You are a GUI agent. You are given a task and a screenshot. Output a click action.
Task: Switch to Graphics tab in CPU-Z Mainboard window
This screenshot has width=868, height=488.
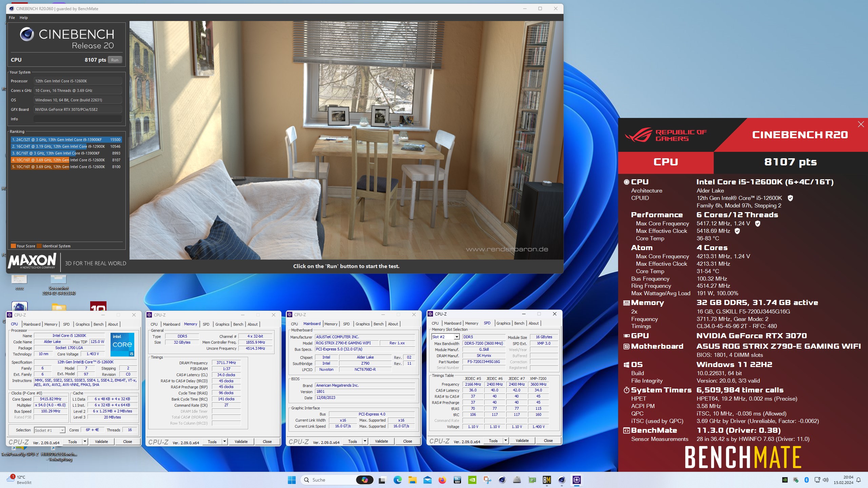[x=363, y=324]
